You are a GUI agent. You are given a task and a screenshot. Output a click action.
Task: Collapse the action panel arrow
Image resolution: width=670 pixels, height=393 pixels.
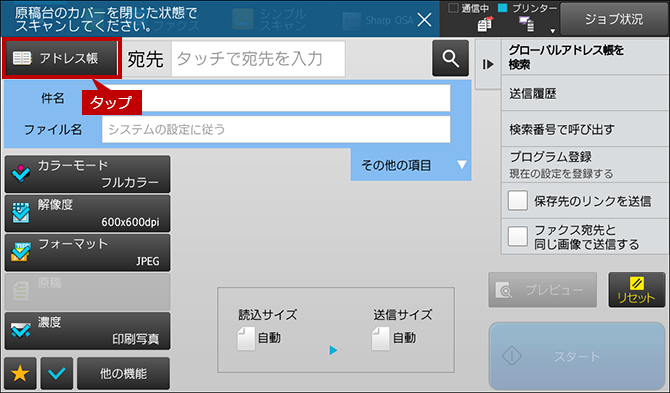pyautogui.click(x=488, y=64)
